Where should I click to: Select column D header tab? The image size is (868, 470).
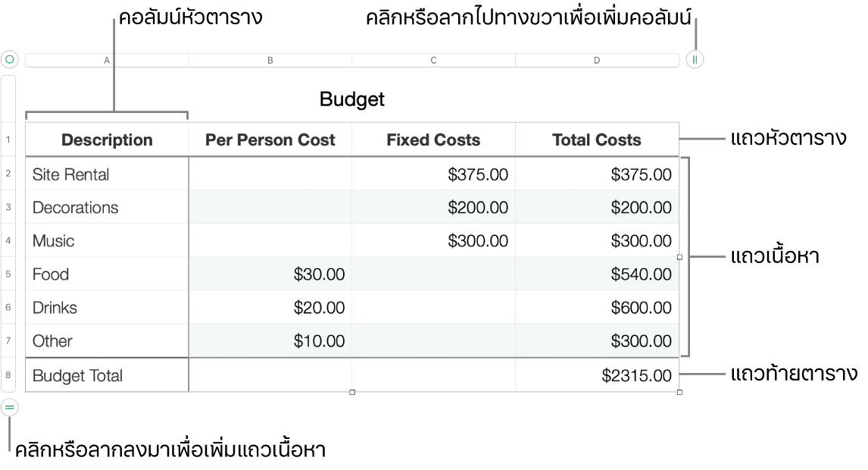pyautogui.click(x=597, y=60)
